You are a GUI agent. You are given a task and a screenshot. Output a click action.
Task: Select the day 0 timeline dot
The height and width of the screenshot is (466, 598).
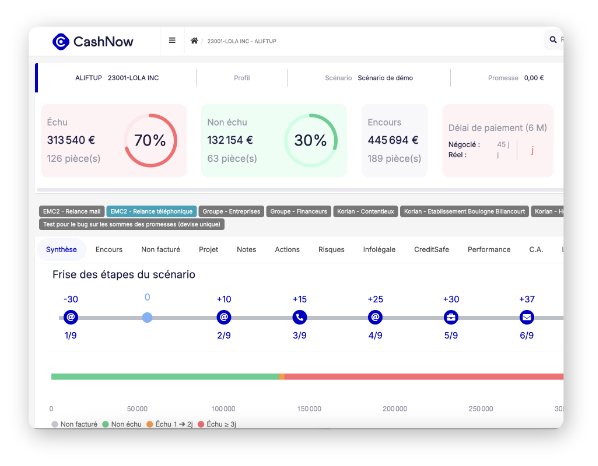coord(147,317)
